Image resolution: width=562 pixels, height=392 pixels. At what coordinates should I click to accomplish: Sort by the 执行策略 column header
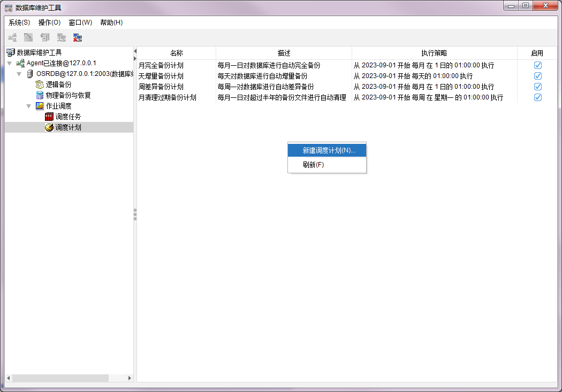(434, 53)
